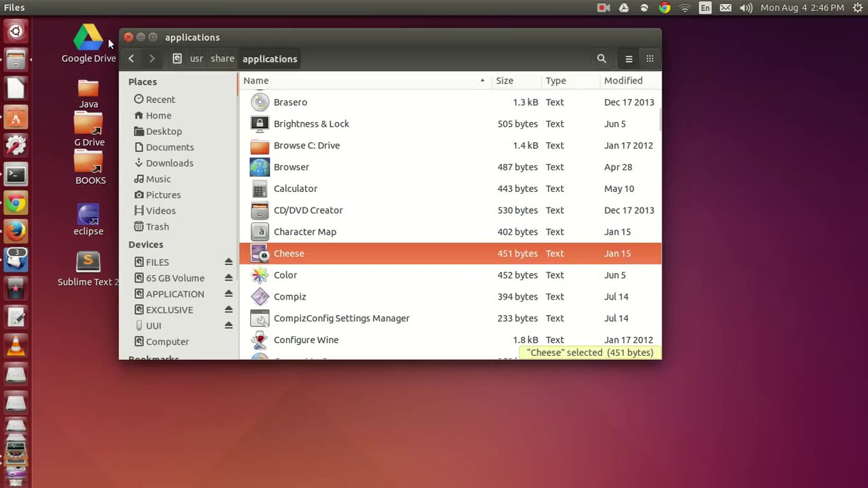Viewport: 868px width, 488px height.
Task: Eject the 65 GB Volume
Action: pos(229,278)
